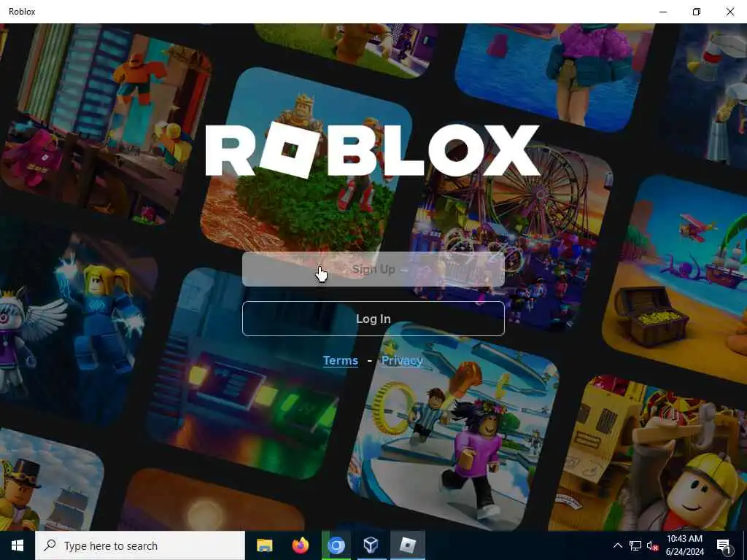747x560 pixels.
Task: Open the Windows Start menu
Action: coord(18,545)
